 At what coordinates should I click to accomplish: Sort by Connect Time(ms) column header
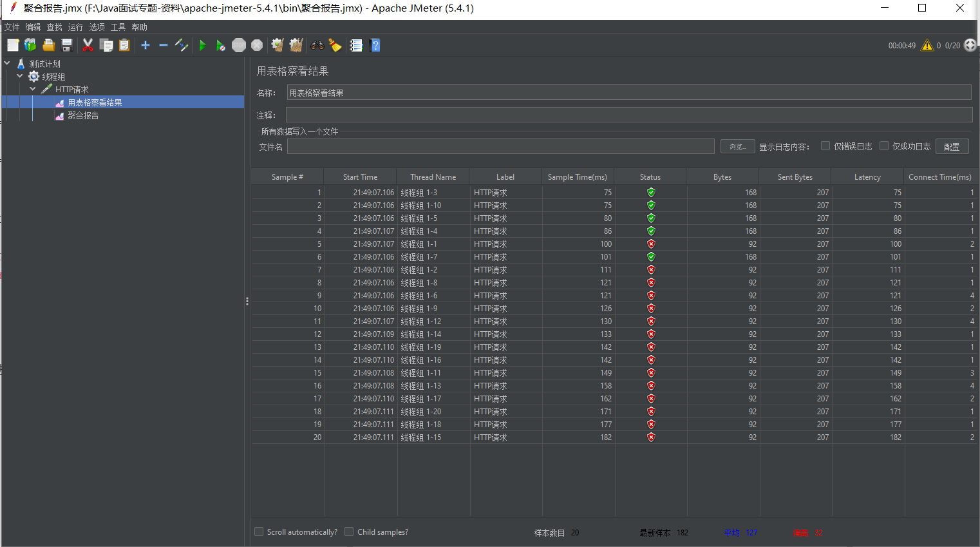[x=940, y=177]
